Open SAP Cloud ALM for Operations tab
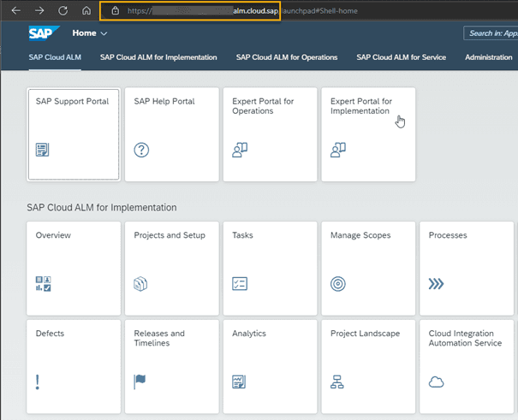 coord(287,57)
